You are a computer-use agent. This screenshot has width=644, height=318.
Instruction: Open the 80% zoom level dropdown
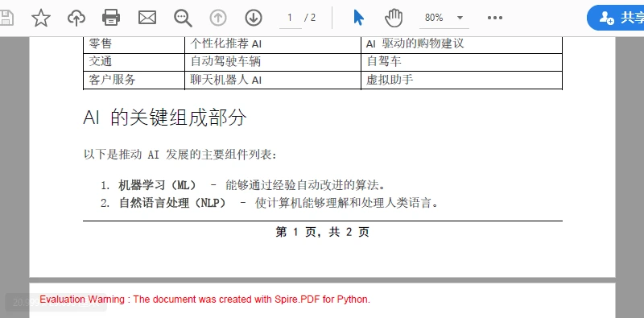point(444,18)
